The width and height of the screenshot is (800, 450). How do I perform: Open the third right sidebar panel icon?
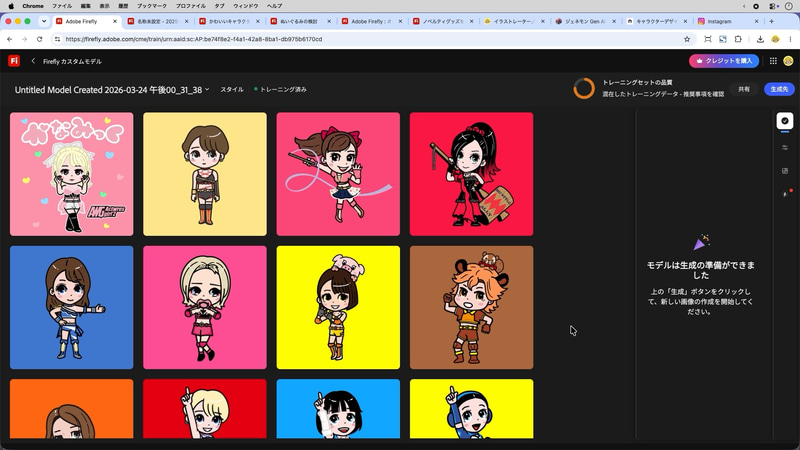coord(785,170)
